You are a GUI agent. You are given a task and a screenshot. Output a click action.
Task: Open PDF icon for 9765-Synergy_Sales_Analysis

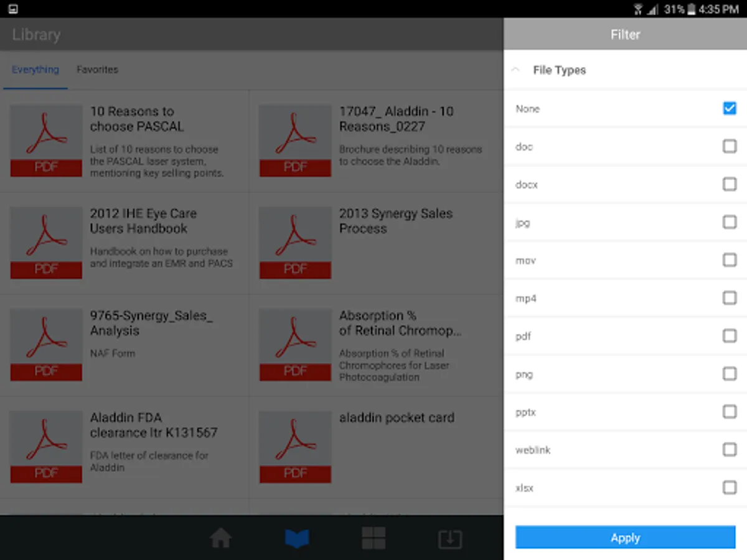[46, 345]
